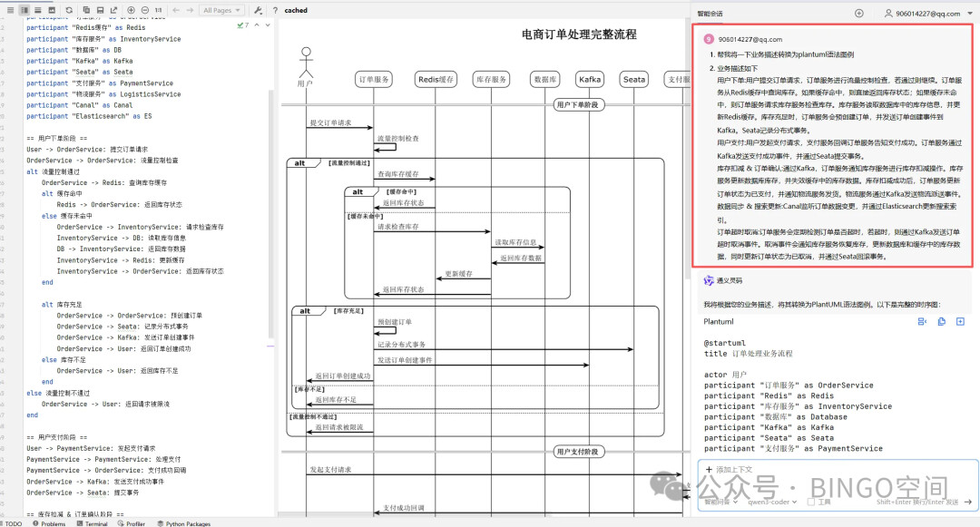980x527 pixels.
Task: Click the 通义灵码 assistant name
Action: [x=730, y=281]
